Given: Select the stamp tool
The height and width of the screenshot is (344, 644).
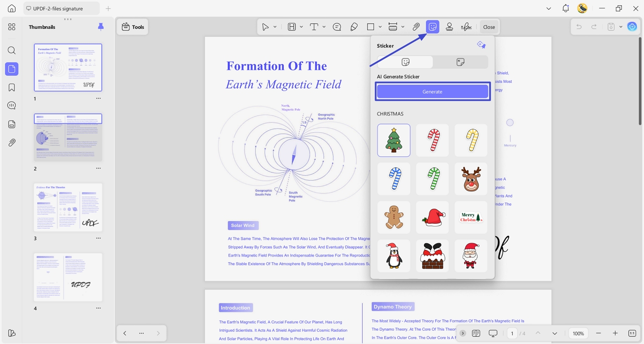Looking at the screenshot, I should click(449, 27).
